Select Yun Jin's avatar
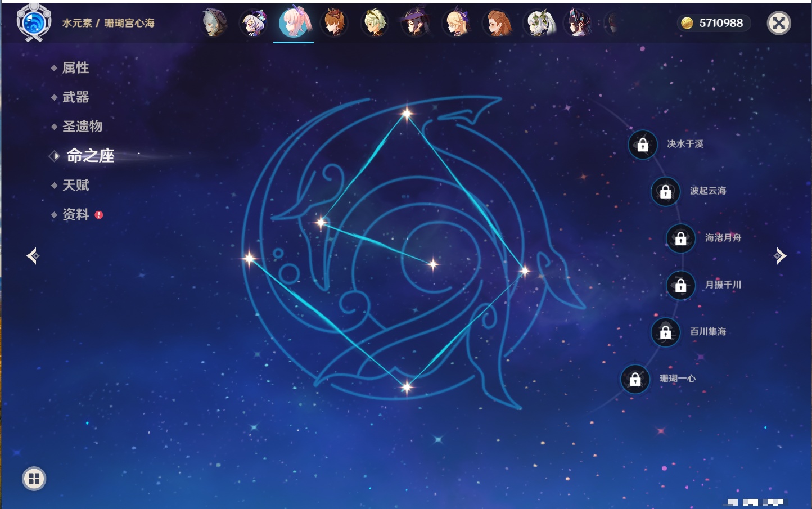The width and height of the screenshot is (812, 509). tap(578, 23)
